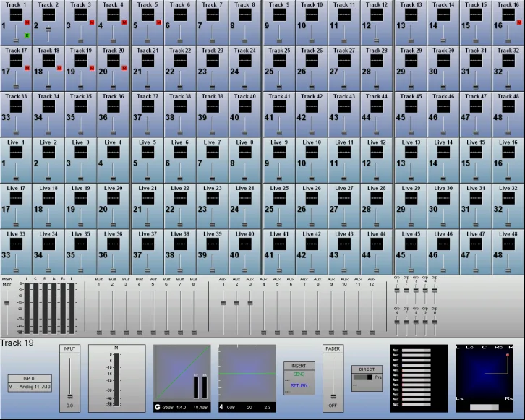The height and width of the screenshot is (420, 525).
Task: Click the bottom Aux send bar in sends list
Action: pyautogui.click(x=417, y=405)
